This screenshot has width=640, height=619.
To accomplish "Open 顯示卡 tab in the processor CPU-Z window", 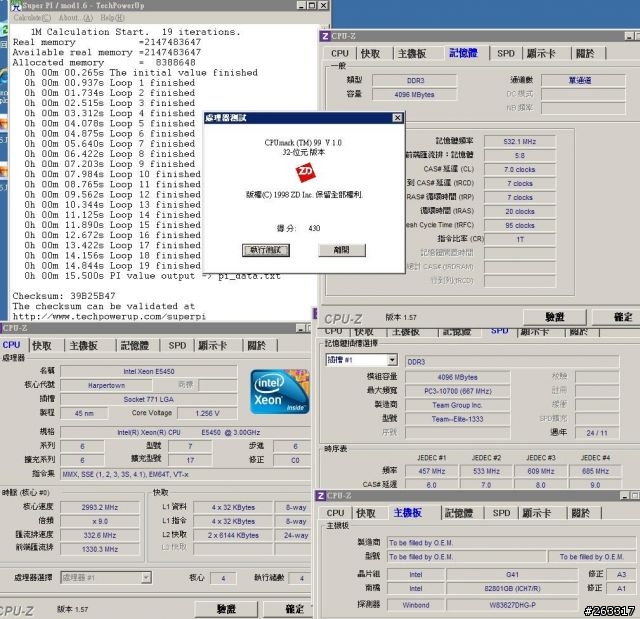I will 212,346.
